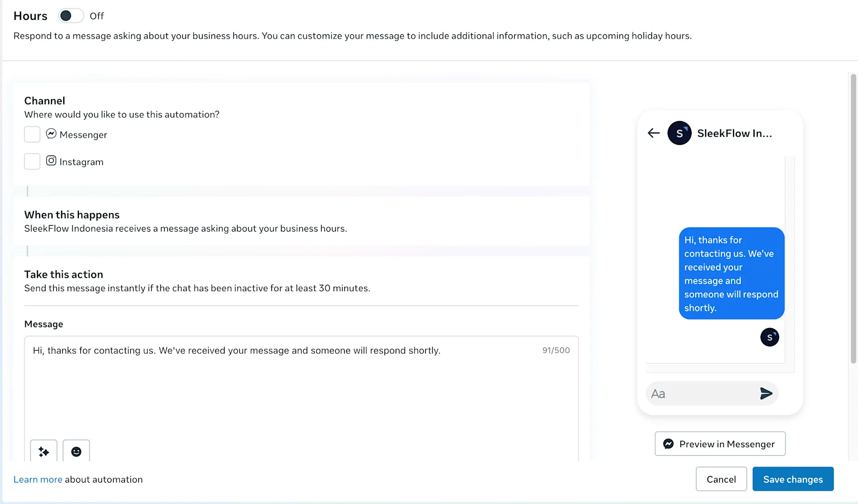This screenshot has height=504, width=858.
Task: Click the Instagram icon in the Channel section
Action: (x=51, y=160)
